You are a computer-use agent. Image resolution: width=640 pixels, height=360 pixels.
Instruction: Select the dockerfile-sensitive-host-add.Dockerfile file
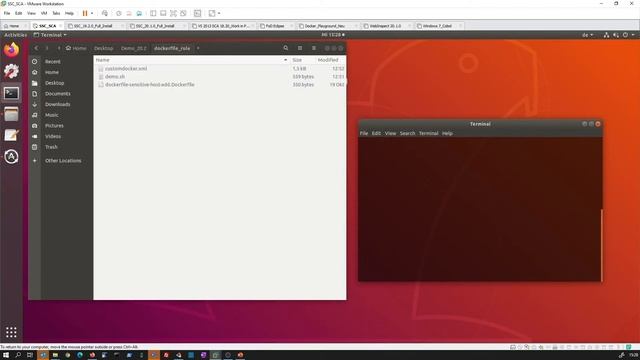point(220,84)
